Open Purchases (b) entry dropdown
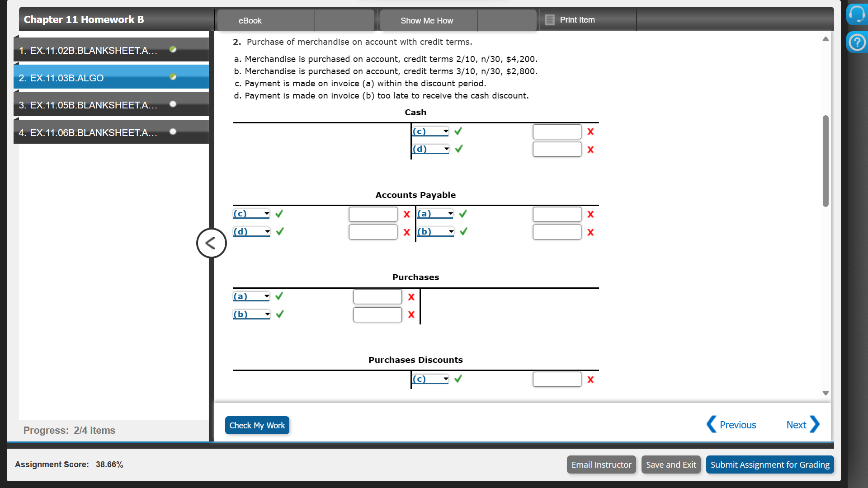The image size is (868, 488). click(x=251, y=314)
